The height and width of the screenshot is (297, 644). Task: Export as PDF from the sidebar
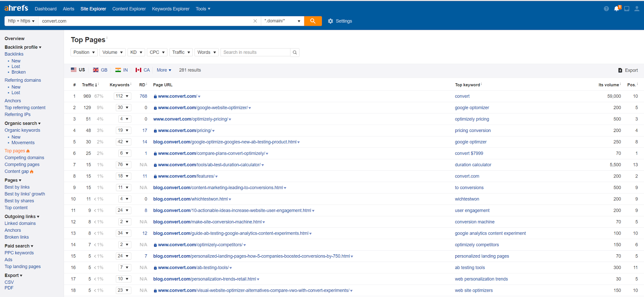coord(9,288)
